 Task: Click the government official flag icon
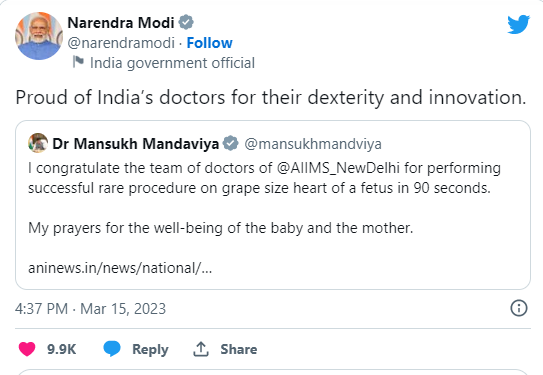coord(78,62)
